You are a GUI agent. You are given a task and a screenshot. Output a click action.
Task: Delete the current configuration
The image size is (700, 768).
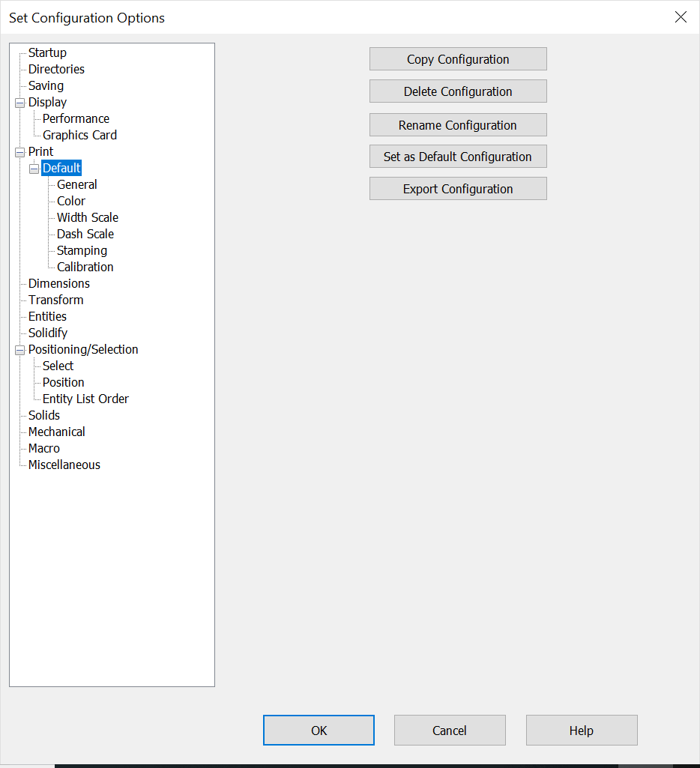[x=457, y=91]
